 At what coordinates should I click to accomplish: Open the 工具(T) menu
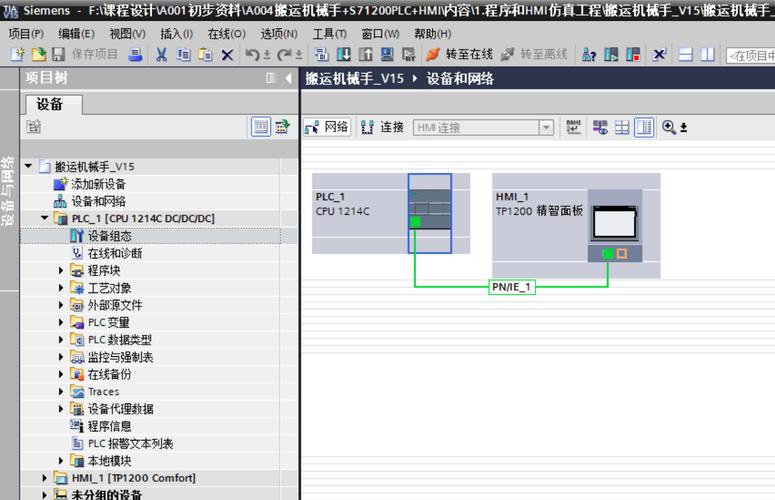330,34
